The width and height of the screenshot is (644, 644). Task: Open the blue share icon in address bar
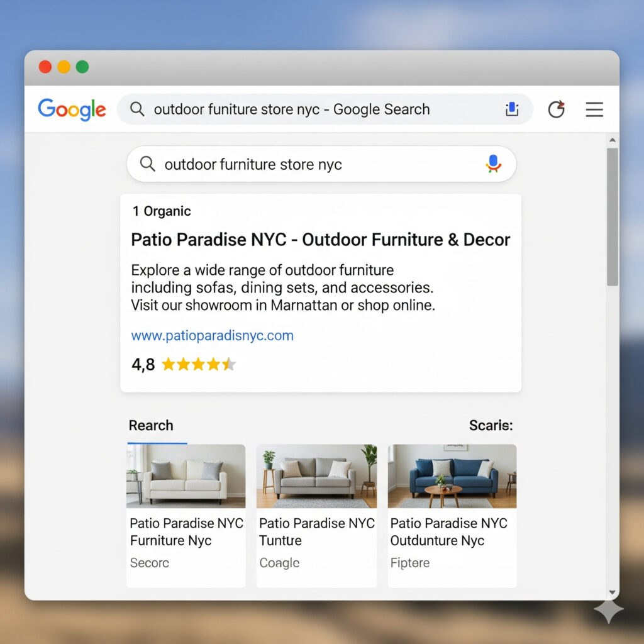(512, 109)
